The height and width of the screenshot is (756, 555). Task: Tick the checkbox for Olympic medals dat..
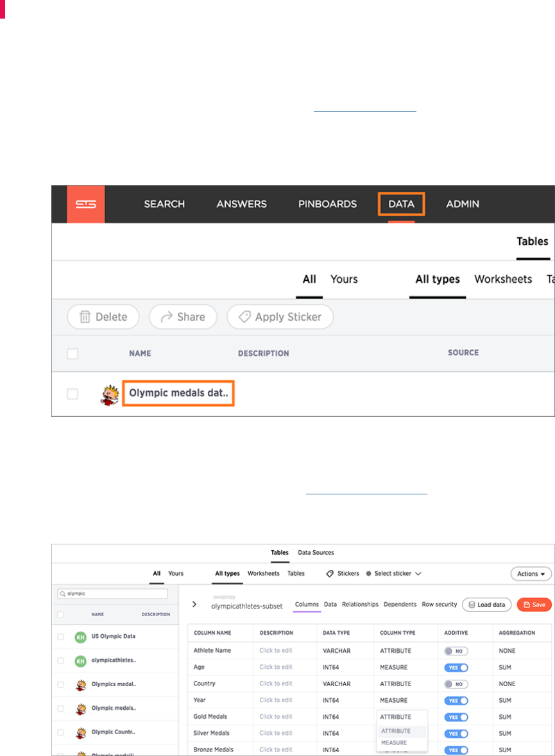tap(73, 394)
